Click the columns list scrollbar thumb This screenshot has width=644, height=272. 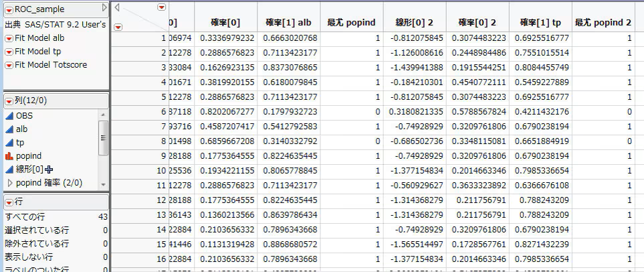click(x=103, y=138)
